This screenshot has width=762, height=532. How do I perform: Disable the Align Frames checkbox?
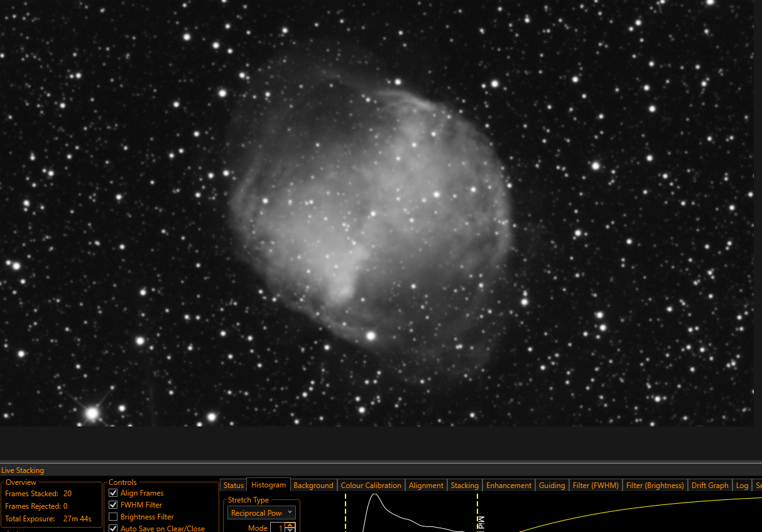point(113,493)
